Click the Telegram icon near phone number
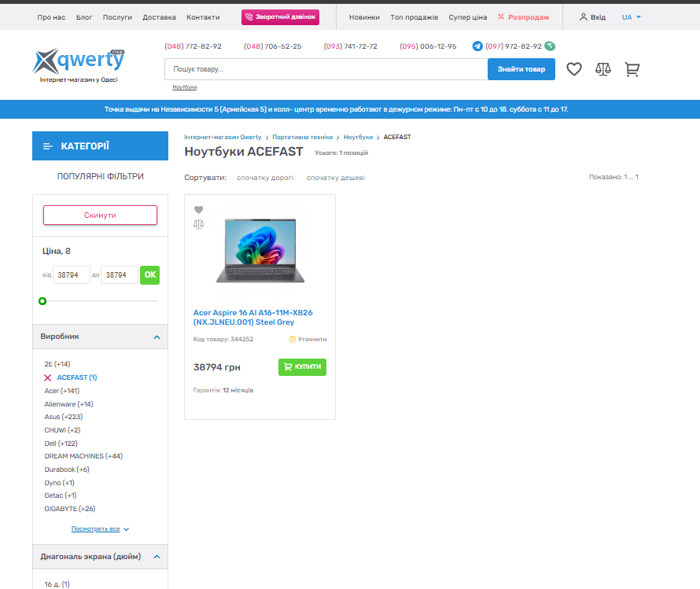This screenshot has height=589, width=700. tap(477, 46)
